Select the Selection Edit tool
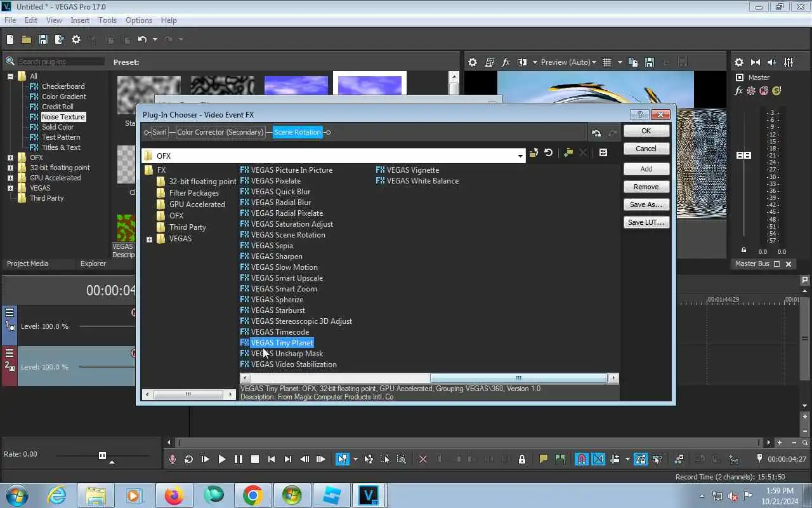The image size is (812, 508). pyautogui.click(x=384, y=459)
